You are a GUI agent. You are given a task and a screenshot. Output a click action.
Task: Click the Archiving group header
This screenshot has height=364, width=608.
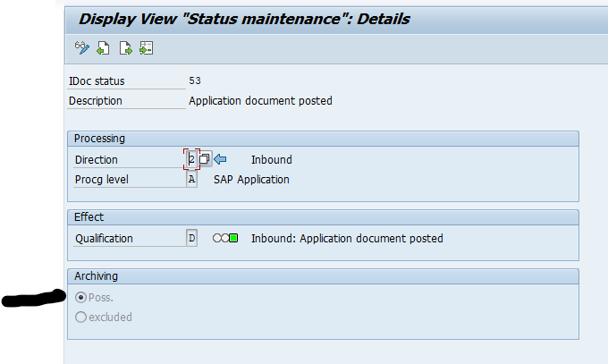(x=96, y=275)
